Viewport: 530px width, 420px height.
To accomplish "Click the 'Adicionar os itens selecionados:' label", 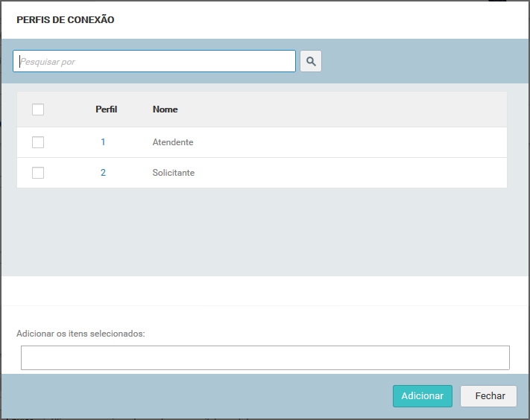I will click(81, 334).
